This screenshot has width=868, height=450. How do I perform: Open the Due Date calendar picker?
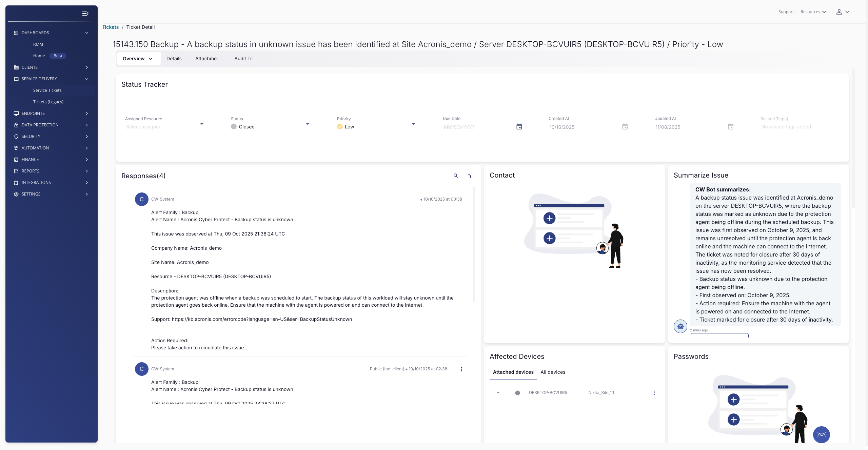[x=519, y=127]
